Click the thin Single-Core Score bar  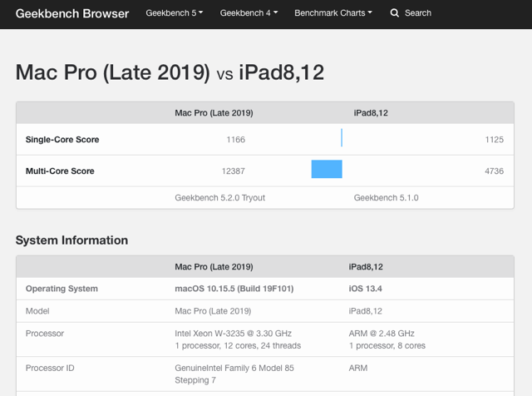(342, 137)
